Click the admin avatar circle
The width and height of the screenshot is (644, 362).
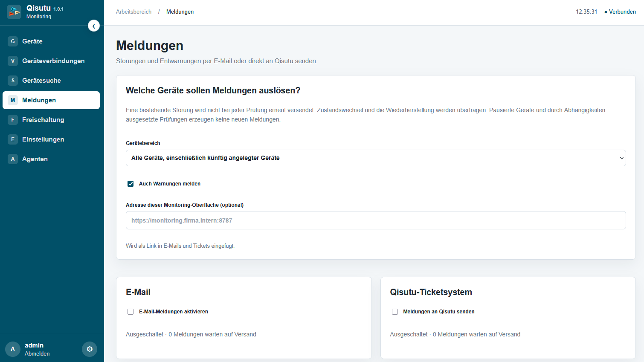click(13, 349)
